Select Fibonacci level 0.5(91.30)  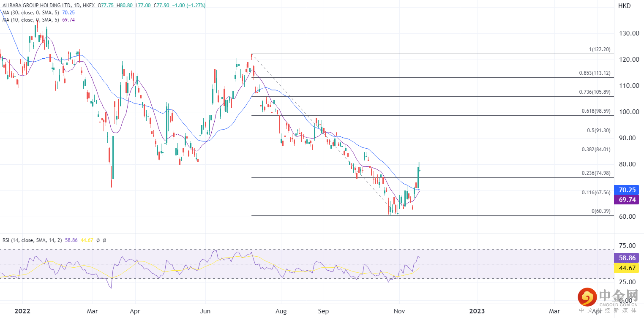click(599, 130)
